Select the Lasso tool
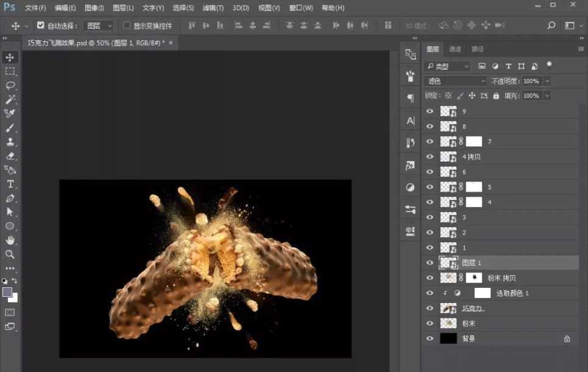This screenshot has width=588, height=372. pos(10,85)
